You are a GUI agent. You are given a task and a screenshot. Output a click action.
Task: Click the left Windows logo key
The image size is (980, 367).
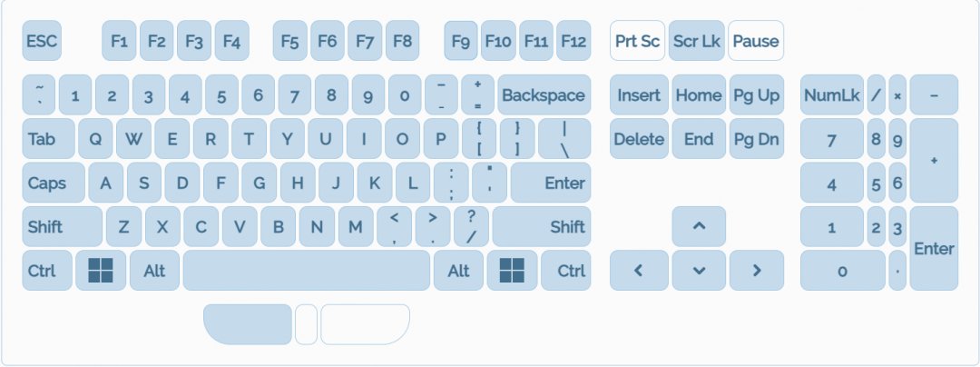(x=101, y=271)
